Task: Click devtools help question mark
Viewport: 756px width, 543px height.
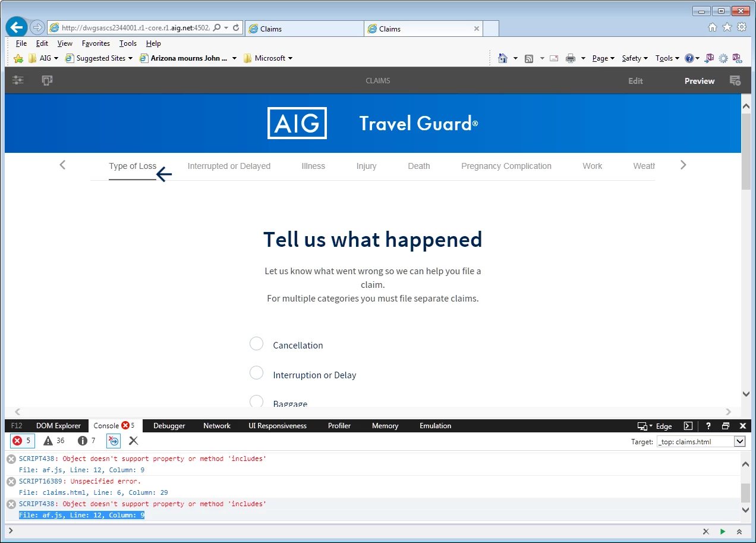Action: [x=708, y=426]
